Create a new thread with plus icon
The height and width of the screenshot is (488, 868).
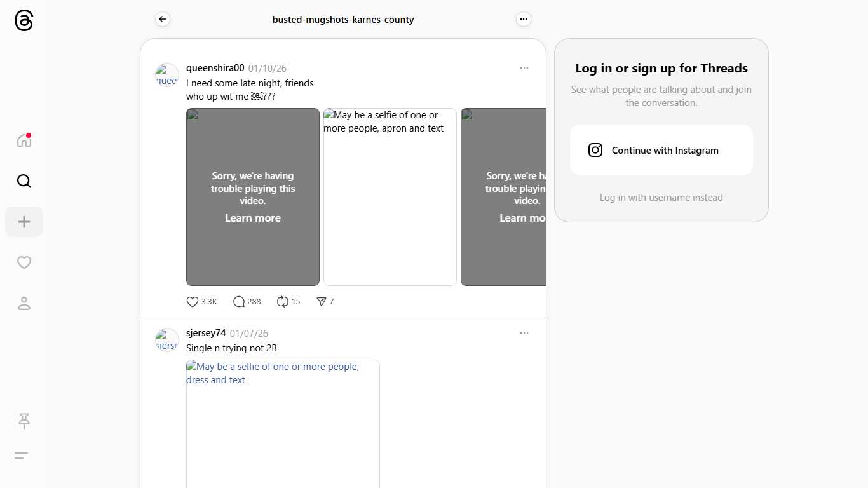coord(24,222)
